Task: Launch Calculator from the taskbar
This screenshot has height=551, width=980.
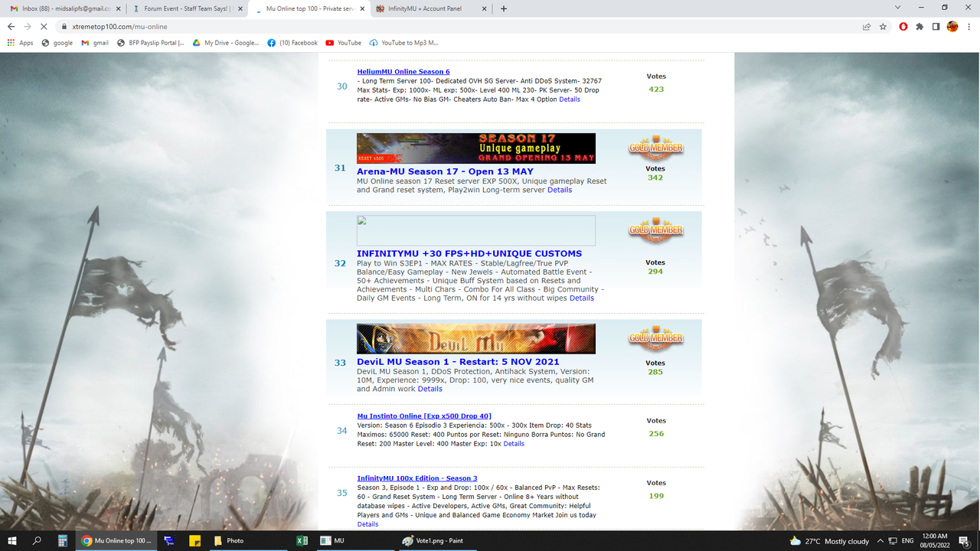Action: [x=63, y=540]
